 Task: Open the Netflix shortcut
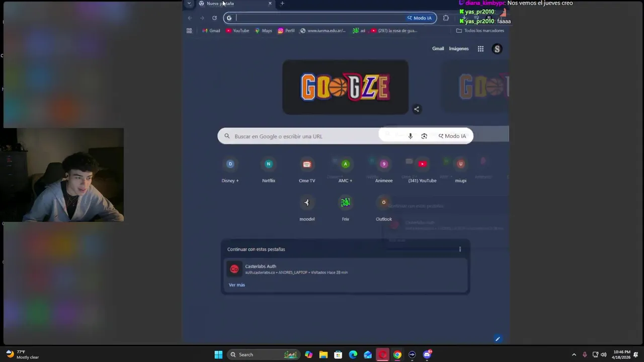[x=269, y=170]
